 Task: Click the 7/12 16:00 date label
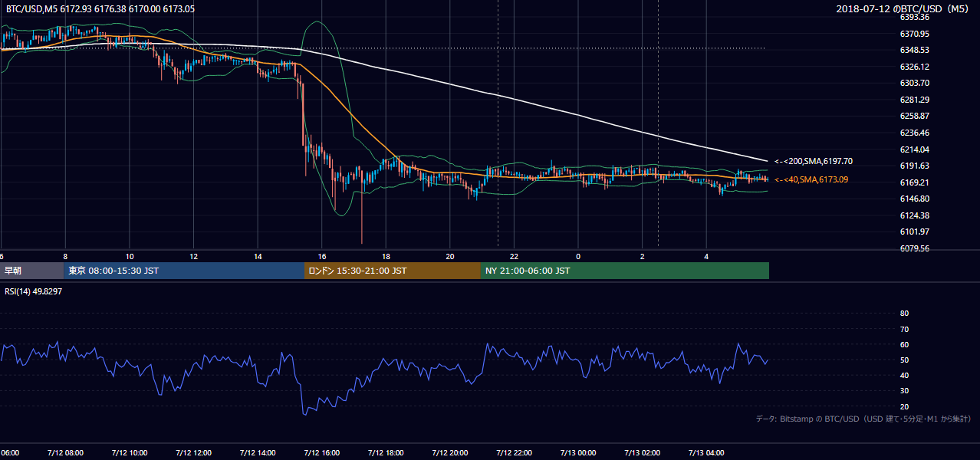321,453
